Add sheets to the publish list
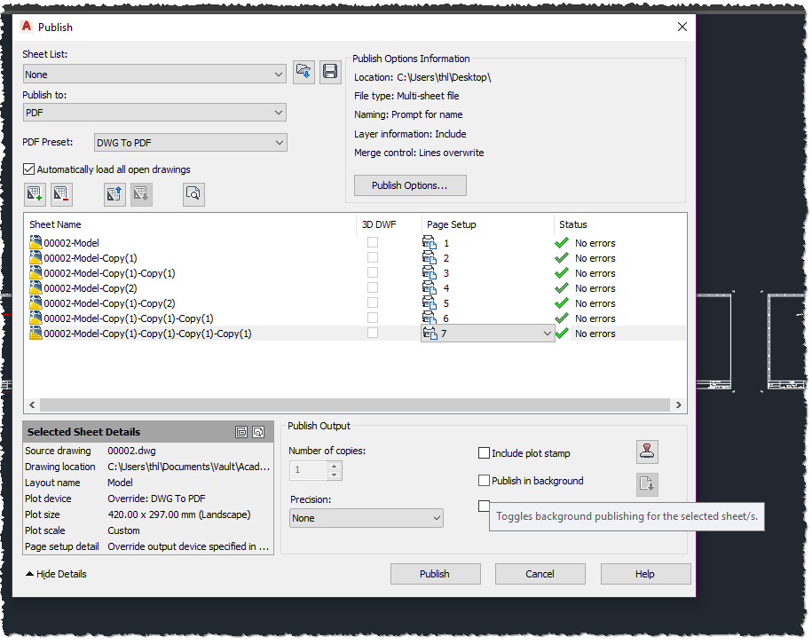812x644 pixels. (x=35, y=193)
